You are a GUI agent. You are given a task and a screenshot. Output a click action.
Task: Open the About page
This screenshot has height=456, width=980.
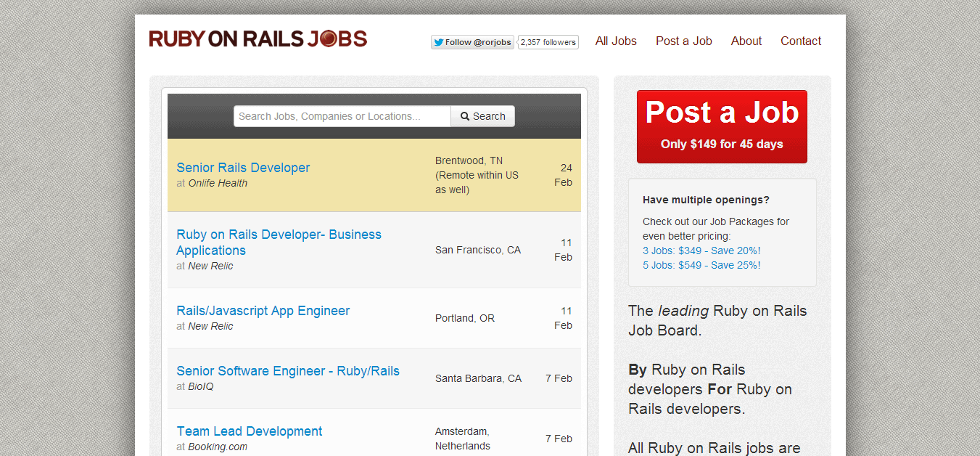point(746,41)
